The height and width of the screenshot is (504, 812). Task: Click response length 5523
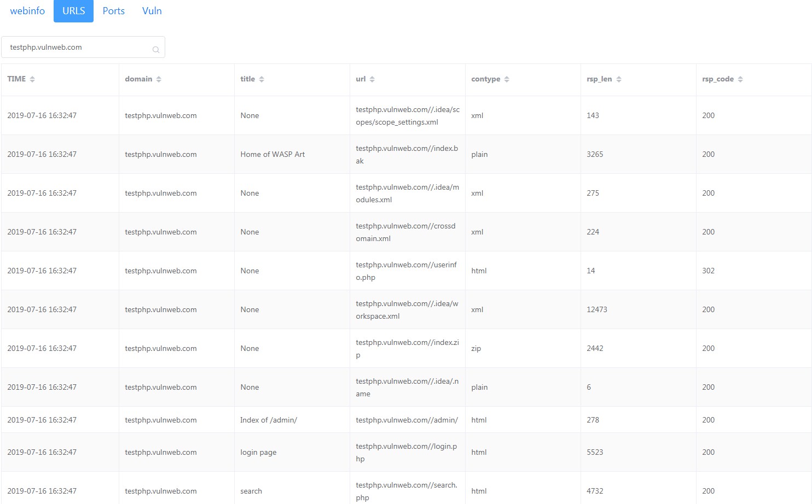[x=595, y=452]
